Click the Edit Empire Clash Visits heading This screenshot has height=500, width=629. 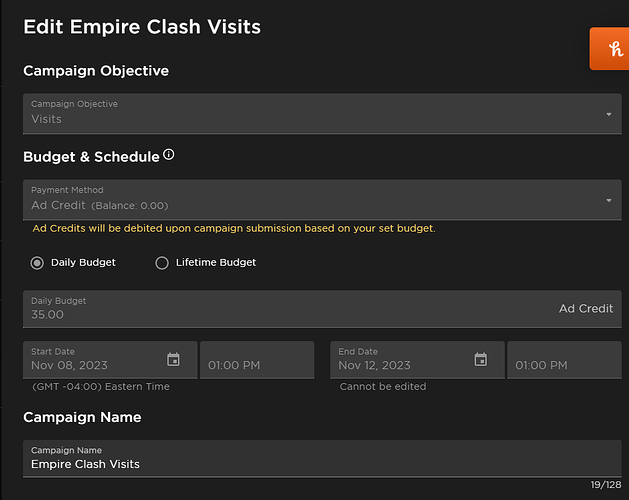(142, 27)
